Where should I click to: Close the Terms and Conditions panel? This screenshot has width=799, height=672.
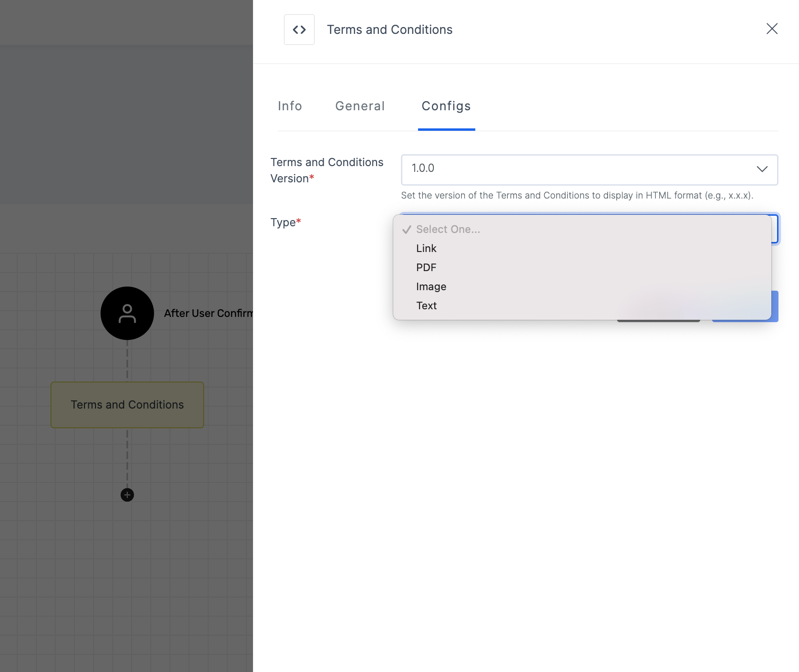click(x=772, y=29)
